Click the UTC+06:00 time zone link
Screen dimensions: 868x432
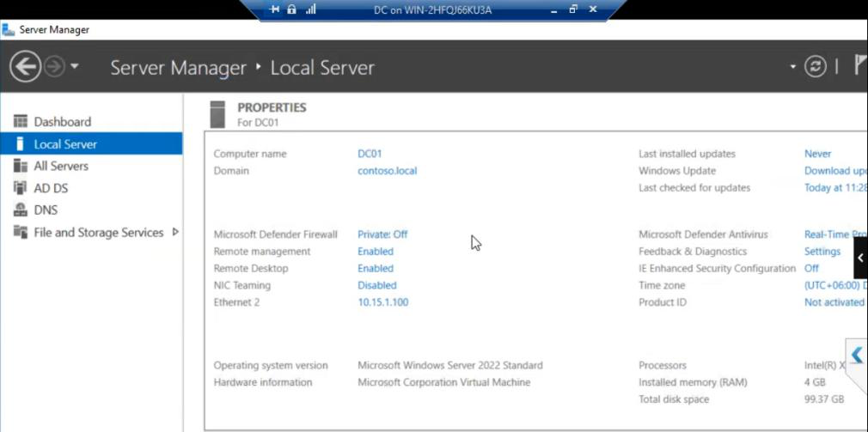click(836, 286)
